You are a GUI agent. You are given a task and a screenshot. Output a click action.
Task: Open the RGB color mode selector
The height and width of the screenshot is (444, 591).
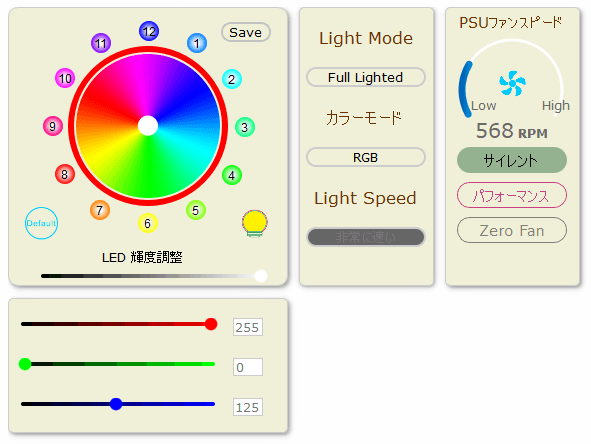pyautogui.click(x=366, y=157)
